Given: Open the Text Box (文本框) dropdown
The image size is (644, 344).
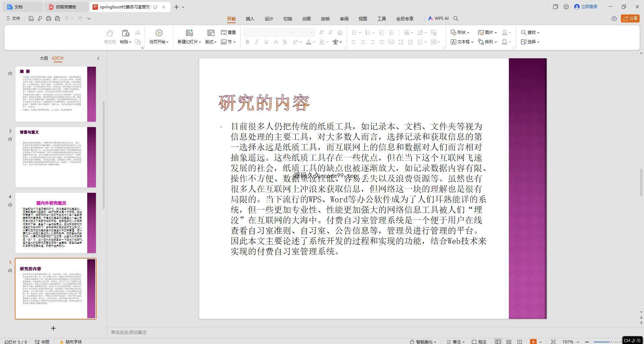Looking at the screenshot, I should coord(462,42).
